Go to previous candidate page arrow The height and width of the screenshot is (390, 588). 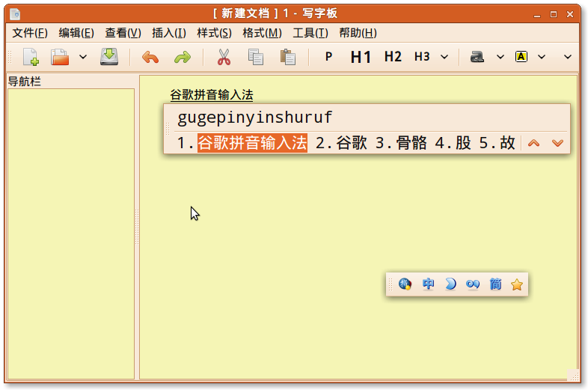pos(533,143)
